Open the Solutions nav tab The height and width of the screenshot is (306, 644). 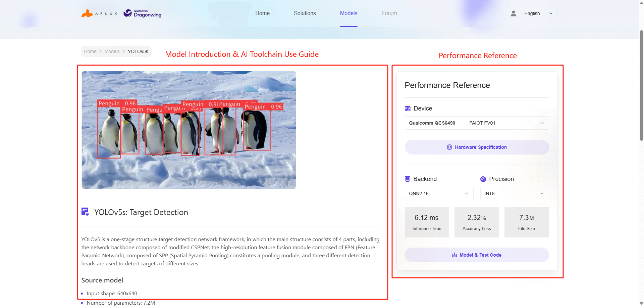pos(305,13)
